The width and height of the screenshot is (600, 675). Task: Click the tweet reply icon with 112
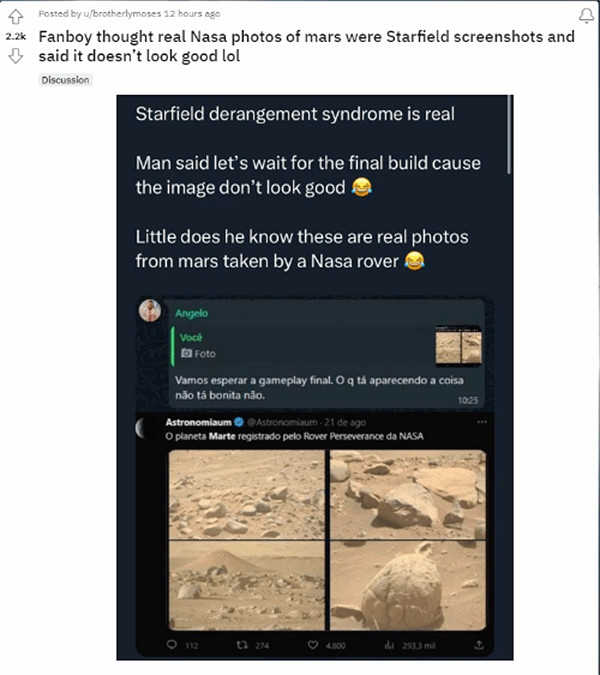(x=172, y=644)
